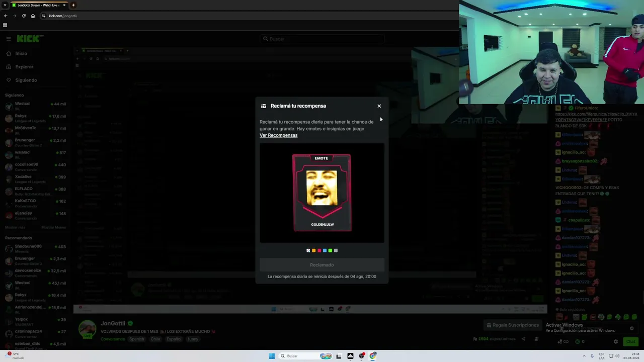Open the Ver Recompensas link
The width and height of the screenshot is (644, 362).
(x=278, y=135)
